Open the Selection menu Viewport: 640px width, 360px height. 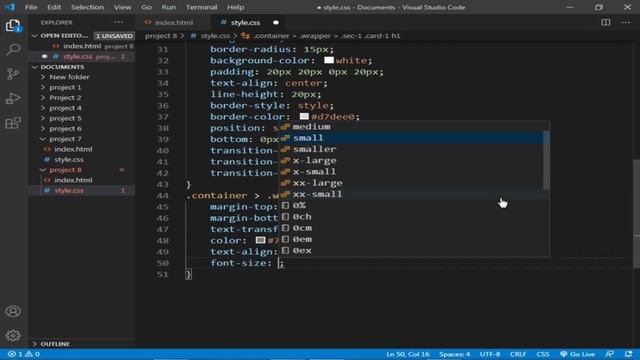point(87,7)
